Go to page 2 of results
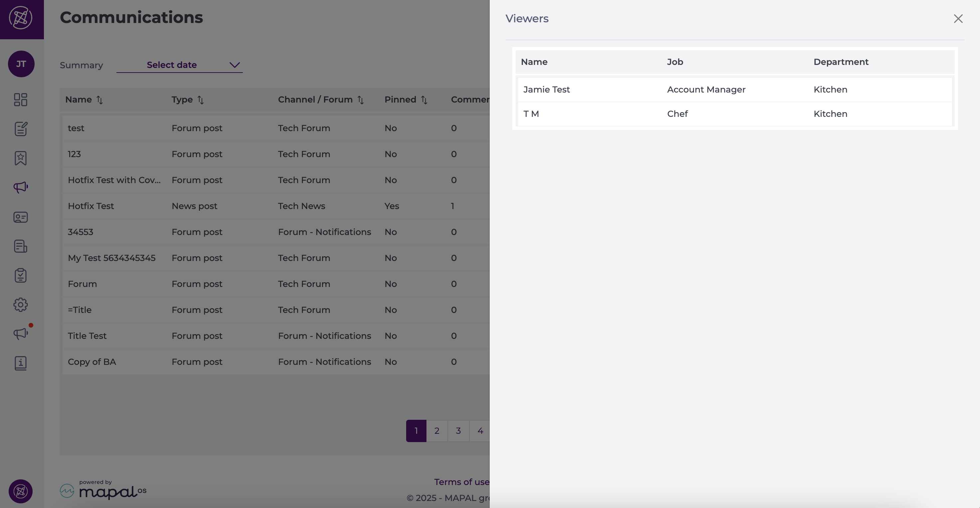 pyautogui.click(x=437, y=431)
